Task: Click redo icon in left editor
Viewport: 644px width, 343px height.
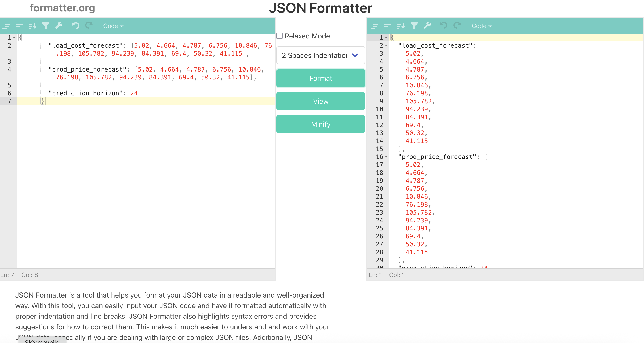Action: (x=89, y=25)
